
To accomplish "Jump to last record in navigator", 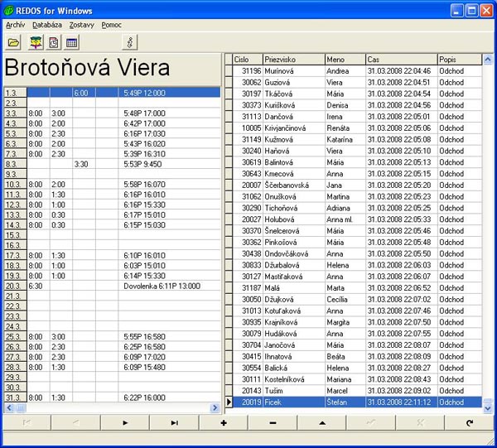I will click(x=174, y=422).
